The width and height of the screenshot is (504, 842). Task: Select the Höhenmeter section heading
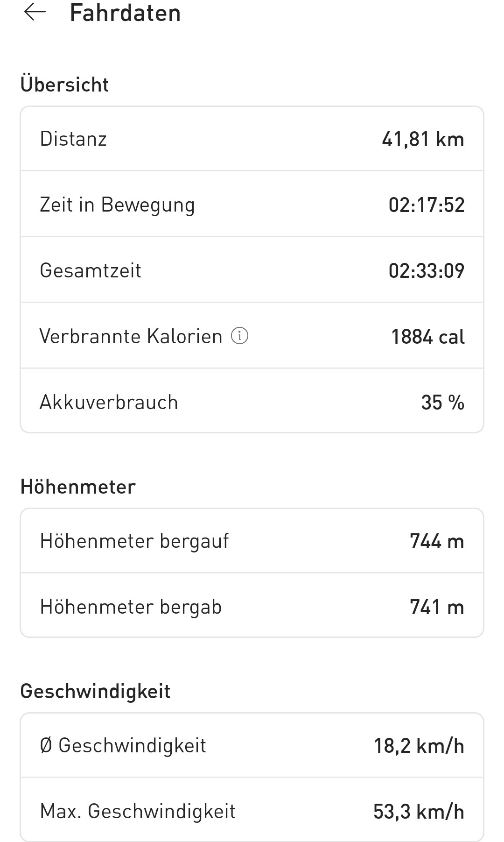pyautogui.click(x=78, y=487)
